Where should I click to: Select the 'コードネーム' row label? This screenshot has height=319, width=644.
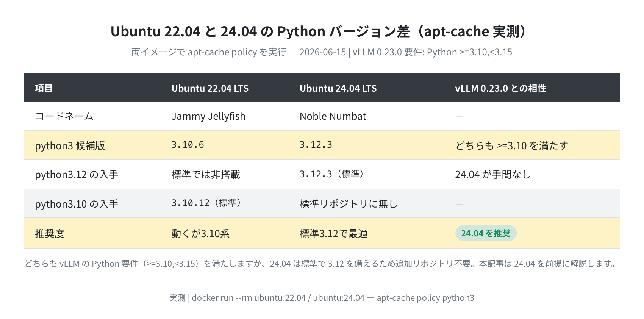coord(64,116)
